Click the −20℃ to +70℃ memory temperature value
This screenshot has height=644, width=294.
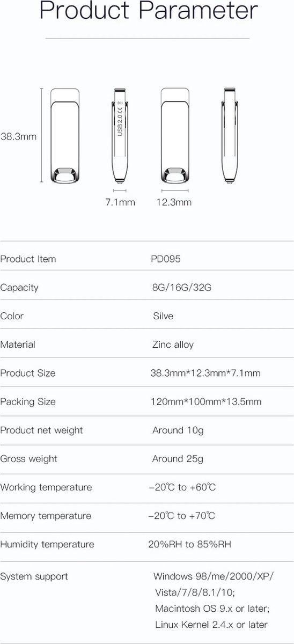click(x=182, y=516)
